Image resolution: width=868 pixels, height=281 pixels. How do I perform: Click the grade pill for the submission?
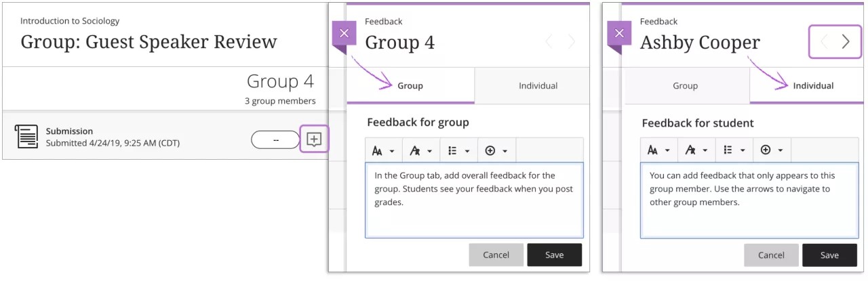click(275, 139)
